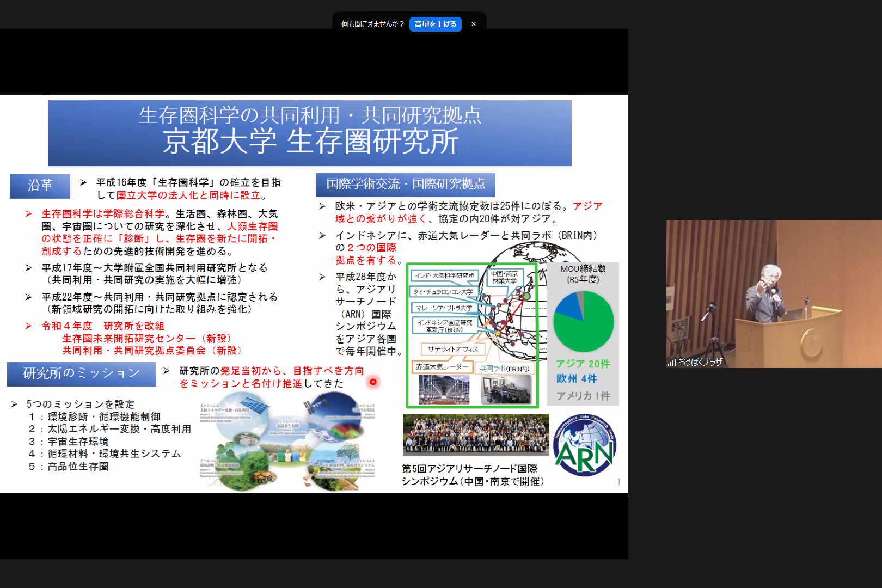Click the 中国・南京林業大学 map label
882x588 pixels.
pos(504,277)
